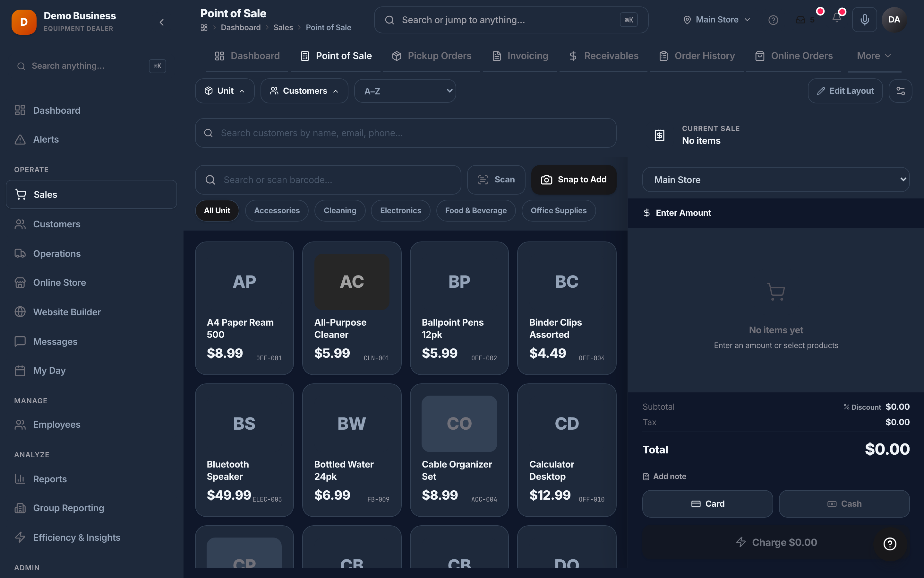Click the Snap to Add button

[574, 180]
